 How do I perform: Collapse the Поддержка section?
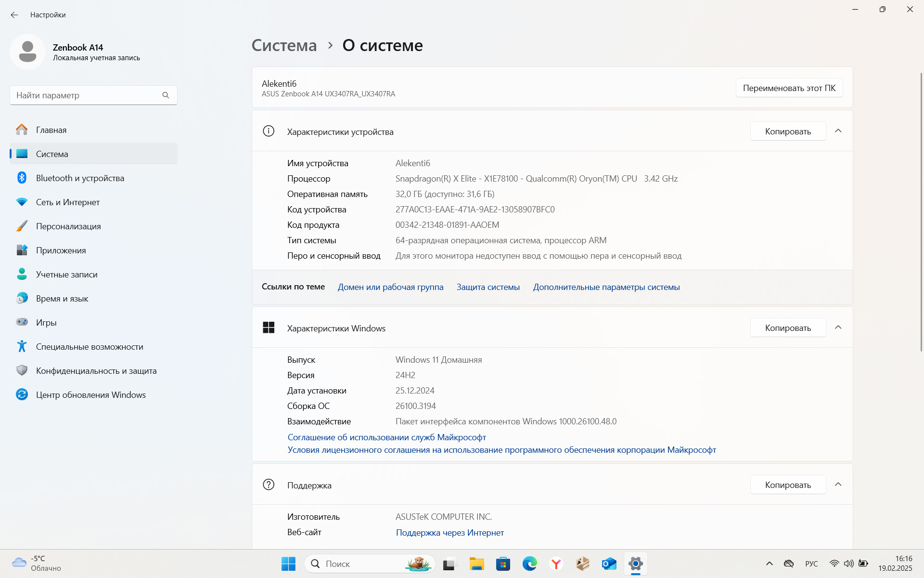838,485
